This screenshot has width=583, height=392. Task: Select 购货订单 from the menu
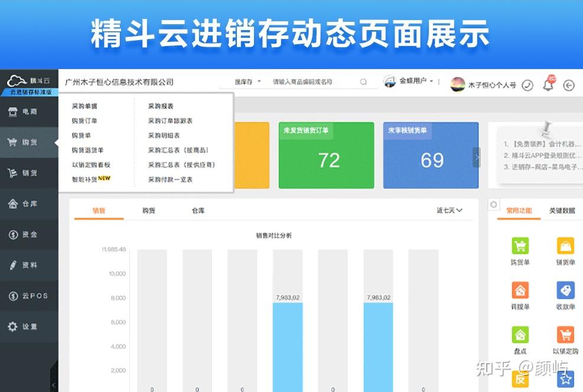[84, 121]
